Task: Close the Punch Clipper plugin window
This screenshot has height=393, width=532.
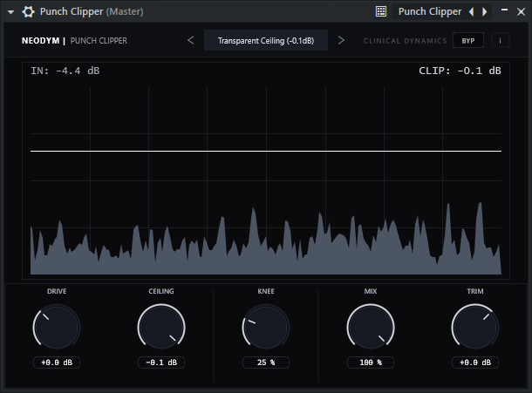Action: tap(521, 12)
